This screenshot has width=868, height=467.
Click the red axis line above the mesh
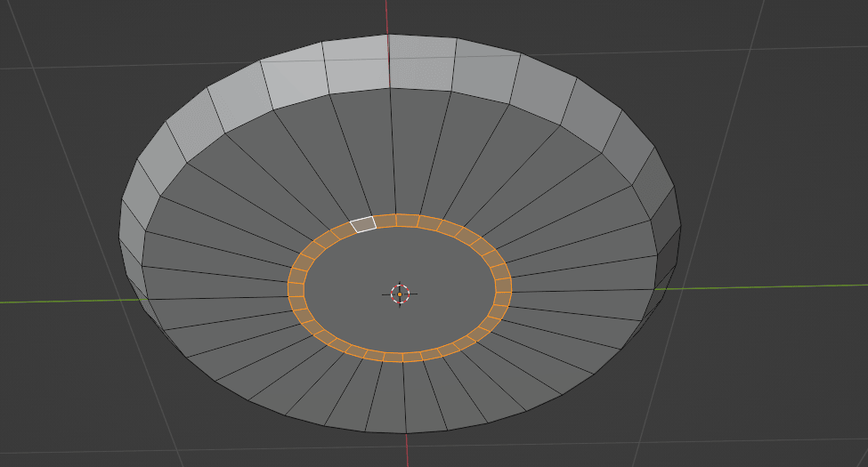[x=388, y=16]
